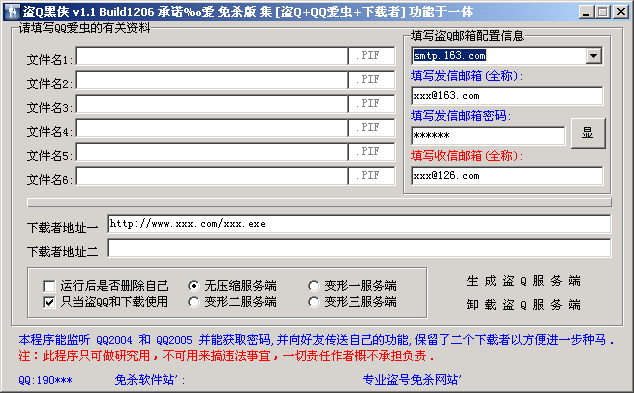Toggle the 运行后是否删除自己 checkbox
This screenshot has height=393, width=634.
click(x=49, y=286)
